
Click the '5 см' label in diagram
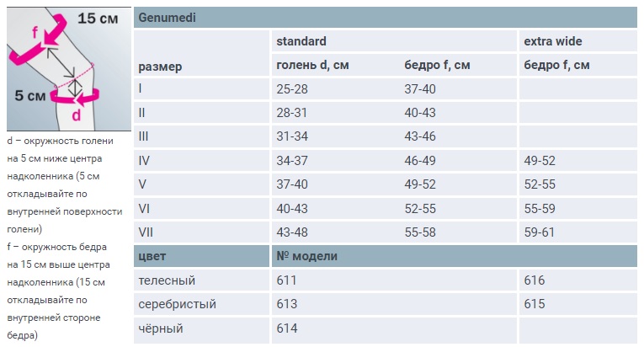[30, 95]
